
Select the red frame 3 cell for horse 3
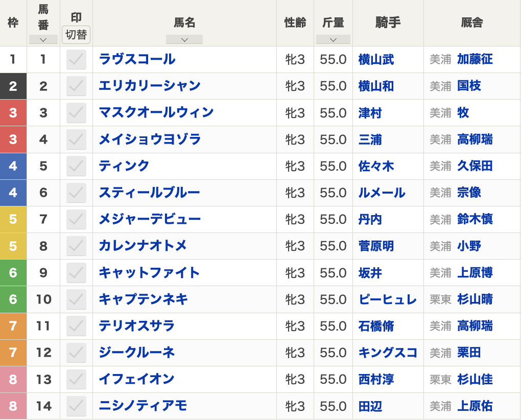coord(13,112)
